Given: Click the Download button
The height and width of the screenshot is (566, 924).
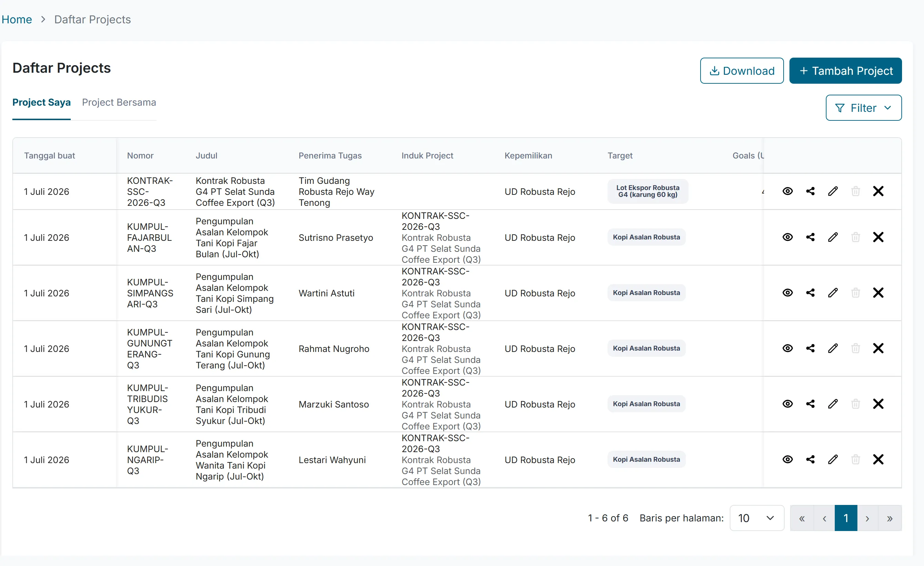Looking at the screenshot, I should 741,71.
